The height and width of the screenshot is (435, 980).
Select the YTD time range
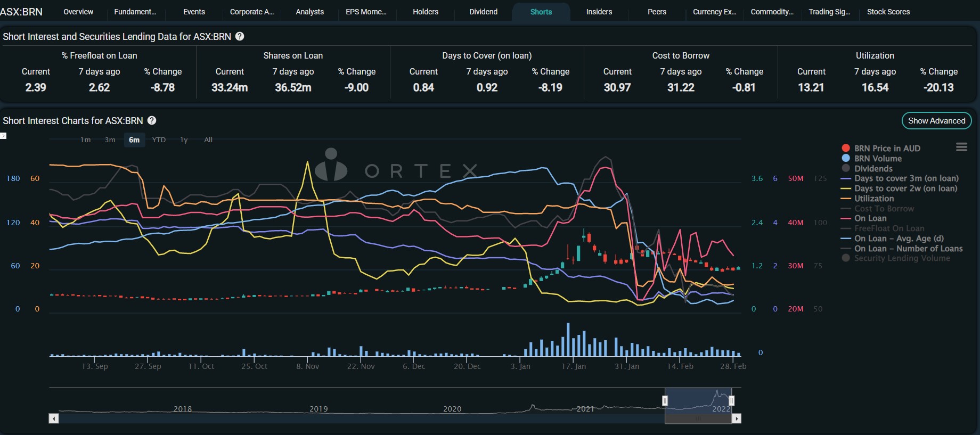pos(159,140)
